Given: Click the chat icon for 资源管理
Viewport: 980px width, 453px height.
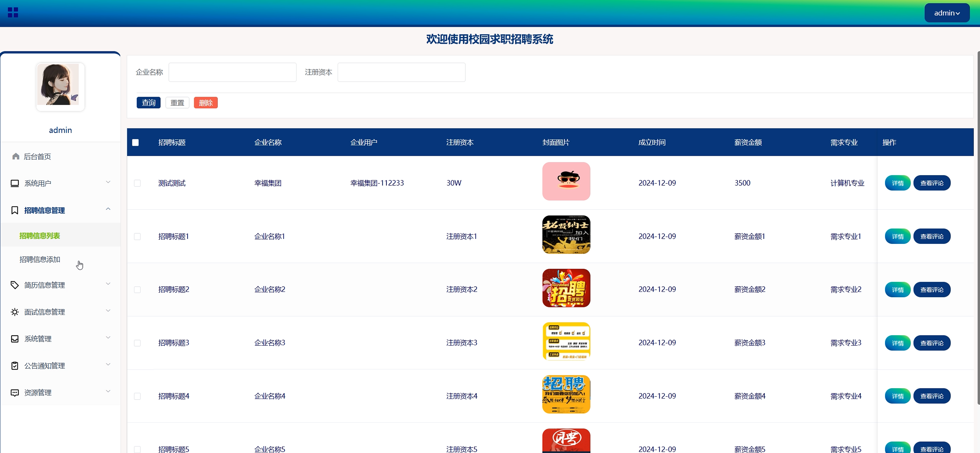Looking at the screenshot, I should click(x=14, y=392).
